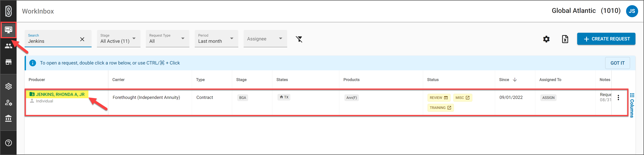Image resolution: width=644 pixels, height=155 pixels.
Task: Open the MISC status chip
Action: [x=462, y=98]
